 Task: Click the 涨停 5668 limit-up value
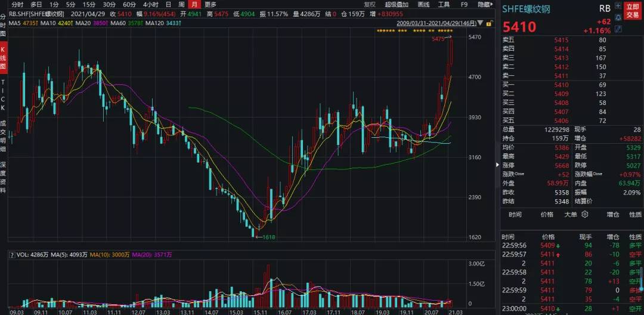pos(561,165)
